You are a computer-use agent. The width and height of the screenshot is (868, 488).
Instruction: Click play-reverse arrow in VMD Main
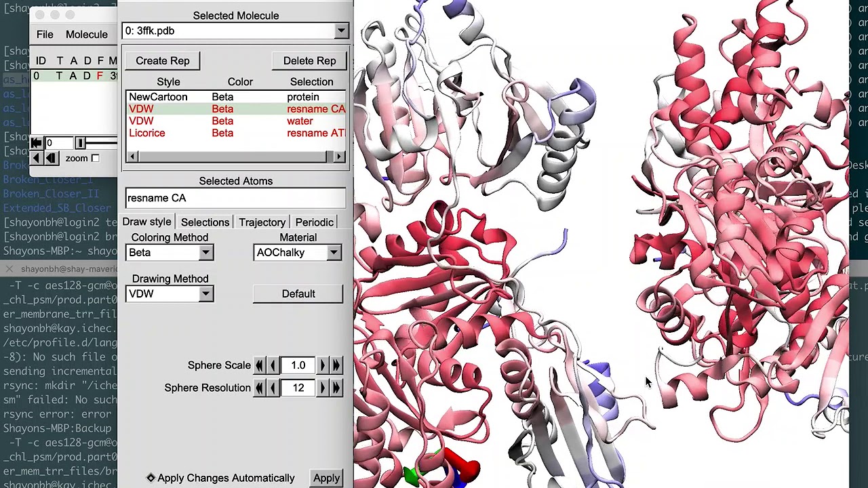point(37,159)
